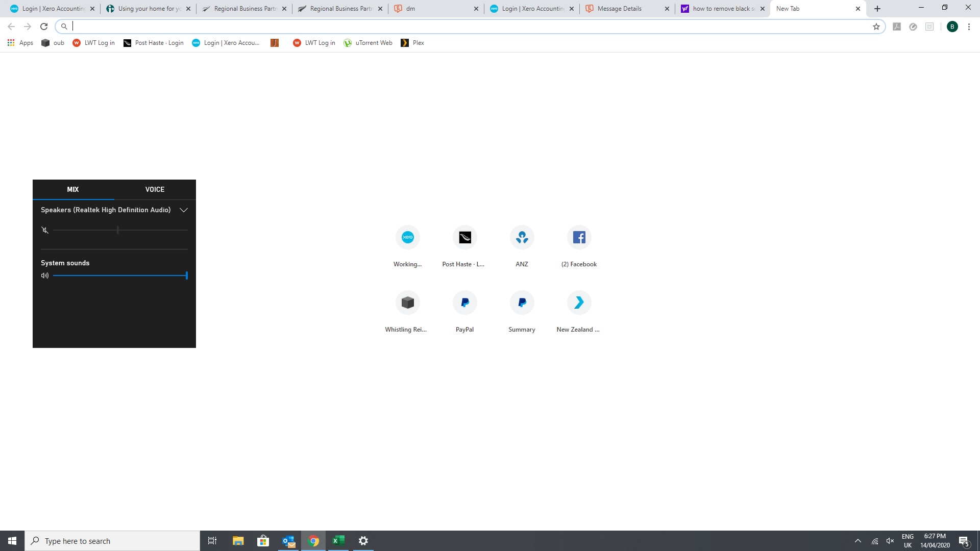The width and height of the screenshot is (980, 551).
Task: Open the New Zealand ... shortcut tile
Action: (x=579, y=311)
